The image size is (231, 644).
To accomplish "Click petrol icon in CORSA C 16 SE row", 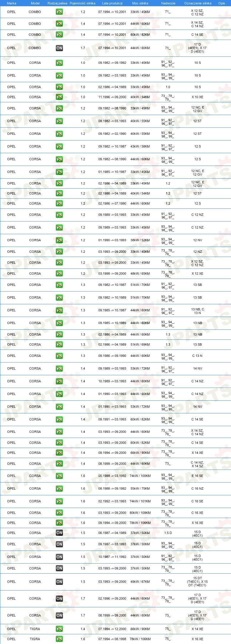I will pyautogui.click(x=59, y=501).
